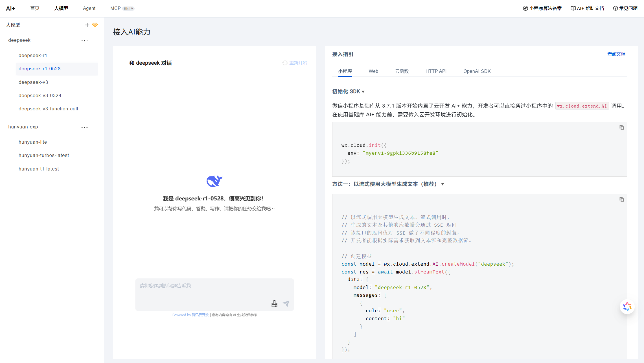The width and height of the screenshot is (644, 363).
Task: Open AI+ 帮助文档 link
Action: 590,8
